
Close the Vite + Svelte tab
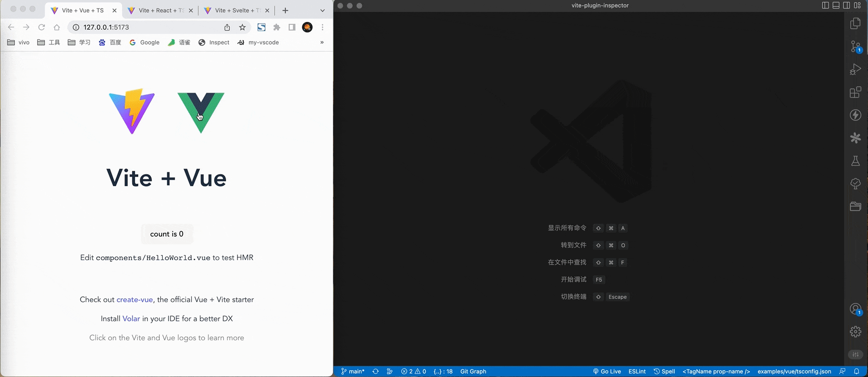[x=267, y=10]
